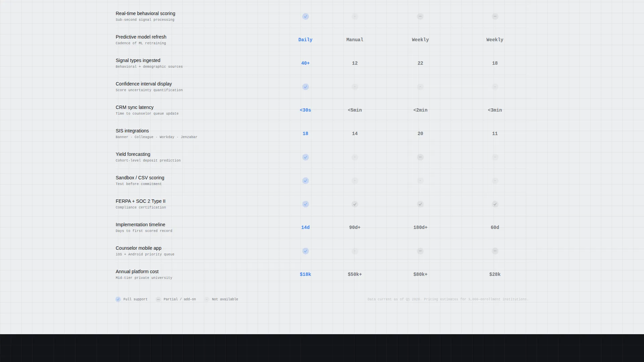This screenshot has width=644, height=362.
Task: Click faint not-available mark in Real-time behavioral scoring row
Action: (355, 16)
